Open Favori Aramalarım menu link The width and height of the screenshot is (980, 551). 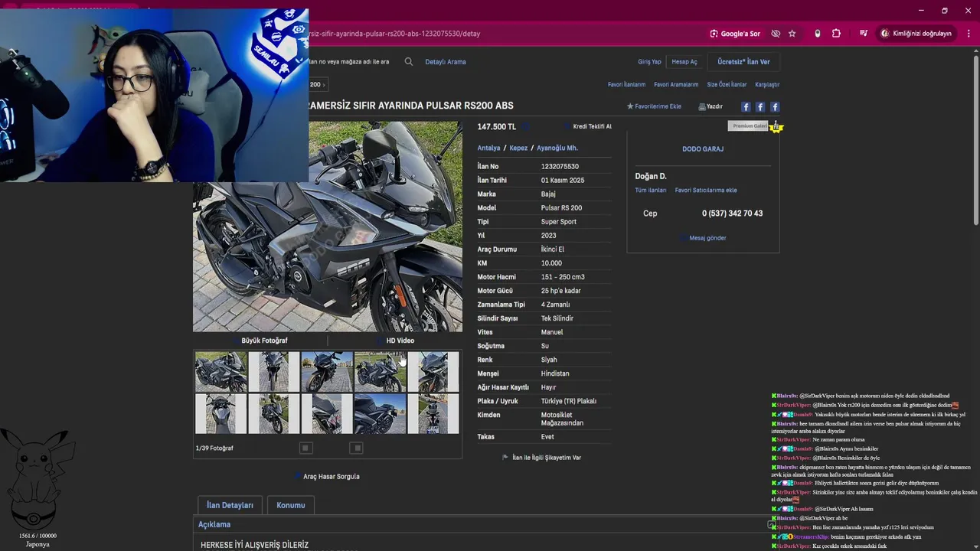click(676, 85)
